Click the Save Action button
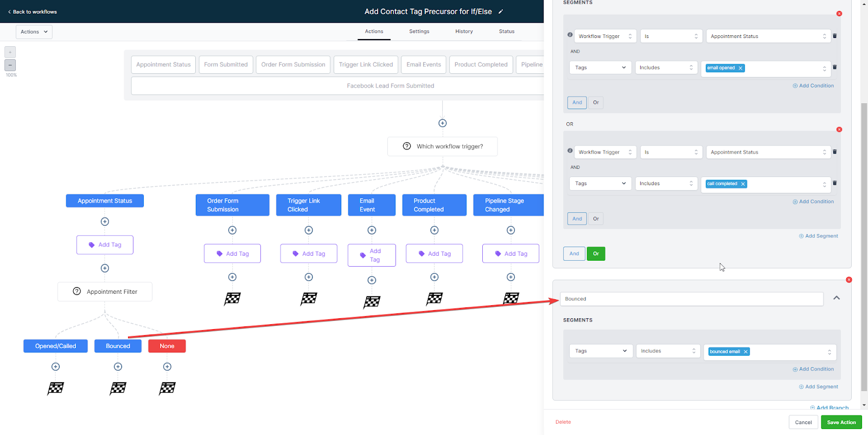Viewport: 868px width, 435px height. (841, 423)
